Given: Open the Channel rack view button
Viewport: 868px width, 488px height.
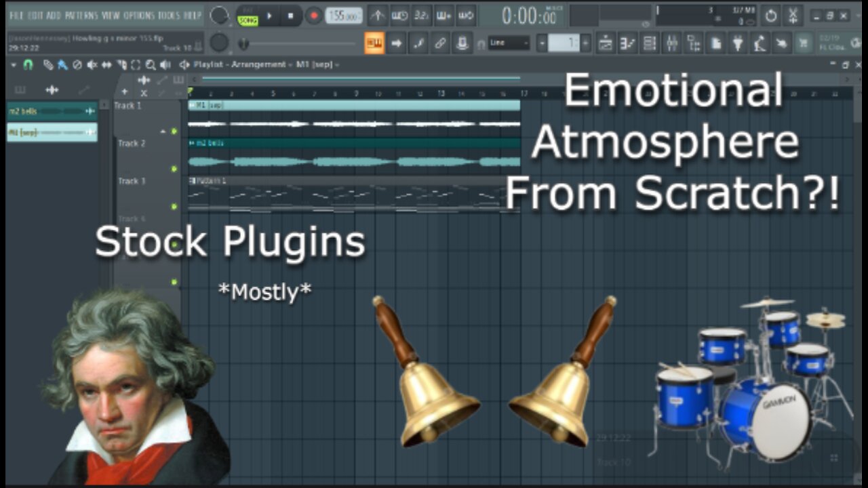Looking at the screenshot, I should 650,43.
